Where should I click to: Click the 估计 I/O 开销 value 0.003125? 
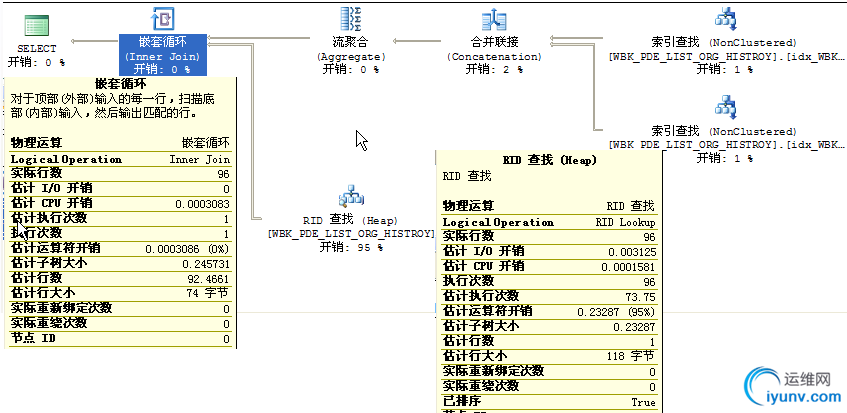coord(632,252)
